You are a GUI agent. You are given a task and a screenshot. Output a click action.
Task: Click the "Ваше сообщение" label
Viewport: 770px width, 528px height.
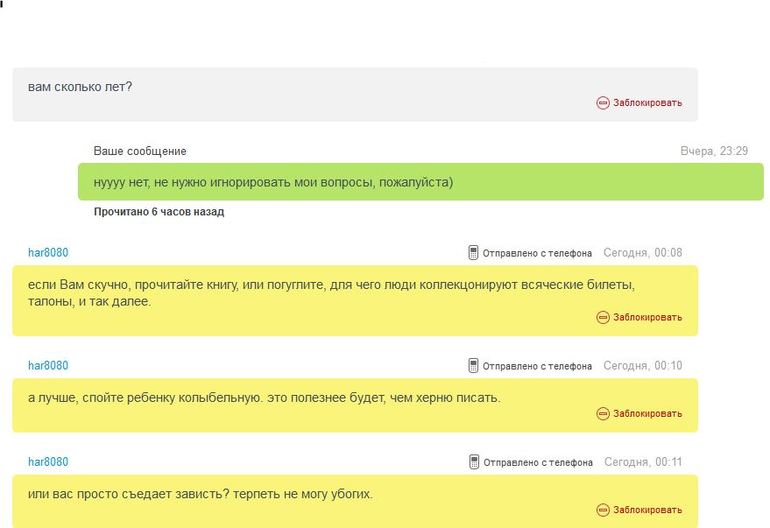tap(140, 151)
